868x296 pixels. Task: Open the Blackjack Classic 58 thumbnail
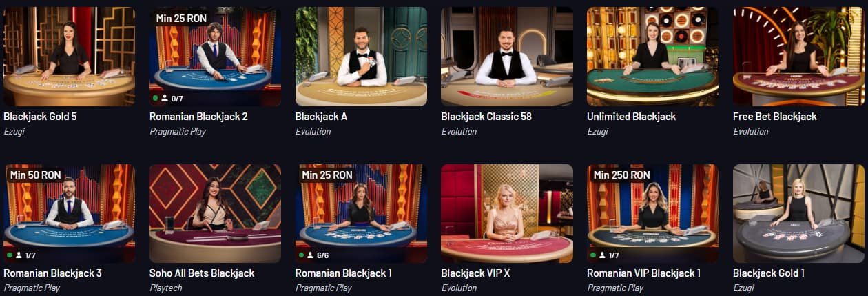[x=507, y=57]
